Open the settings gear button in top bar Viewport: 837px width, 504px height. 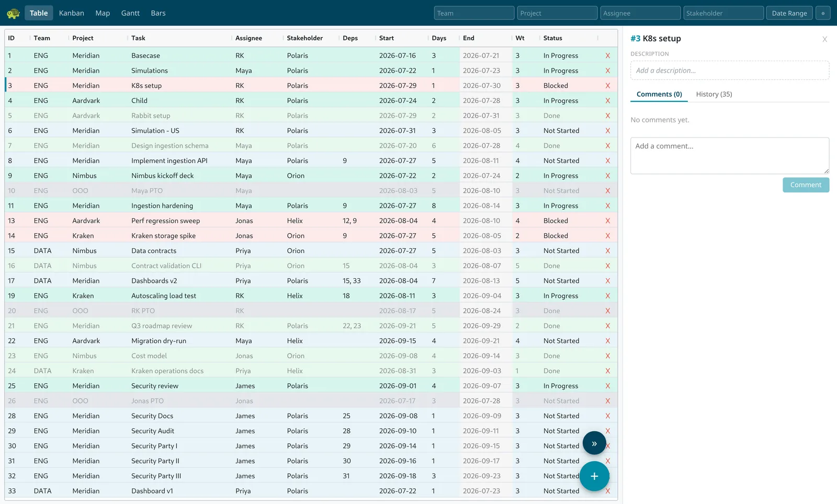(x=823, y=13)
